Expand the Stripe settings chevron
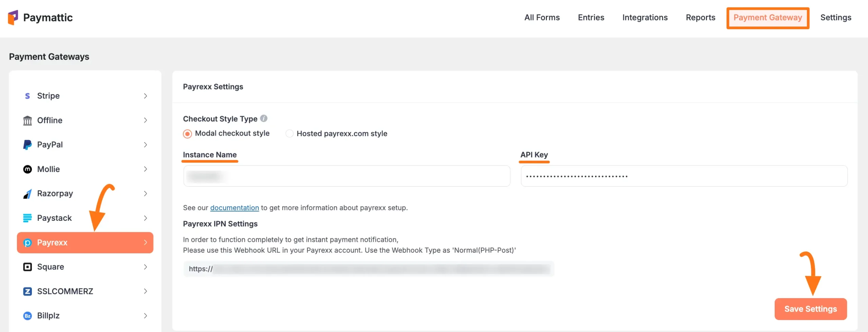 [x=145, y=96]
